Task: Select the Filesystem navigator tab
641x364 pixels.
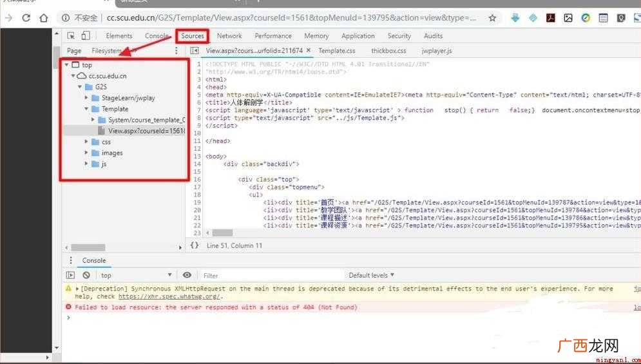Action: click(106, 51)
